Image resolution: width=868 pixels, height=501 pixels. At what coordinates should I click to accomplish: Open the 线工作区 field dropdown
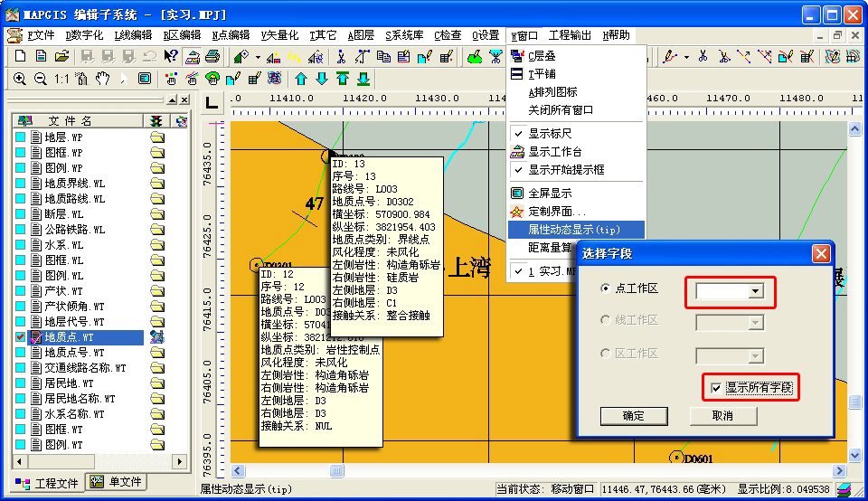[x=755, y=323]
